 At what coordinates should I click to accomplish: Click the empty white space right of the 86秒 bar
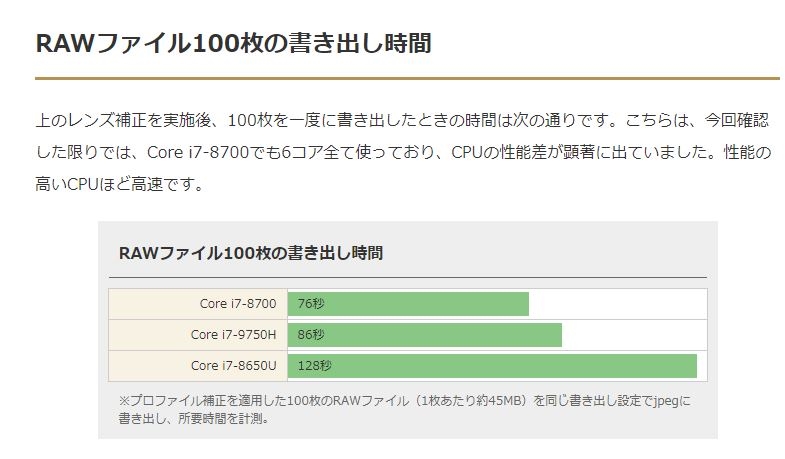click(634, 335)
